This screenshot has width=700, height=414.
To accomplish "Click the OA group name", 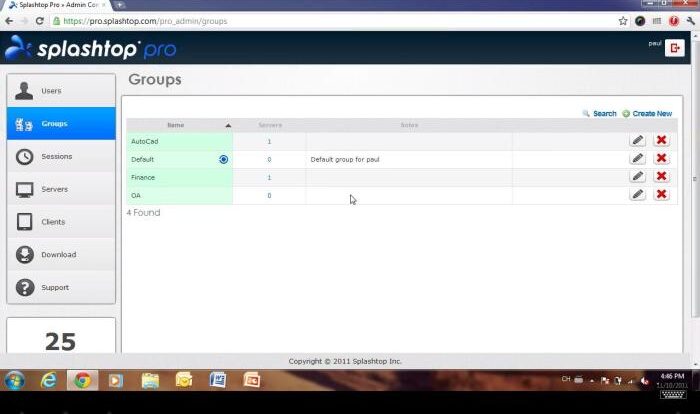I will pos(136,196).
